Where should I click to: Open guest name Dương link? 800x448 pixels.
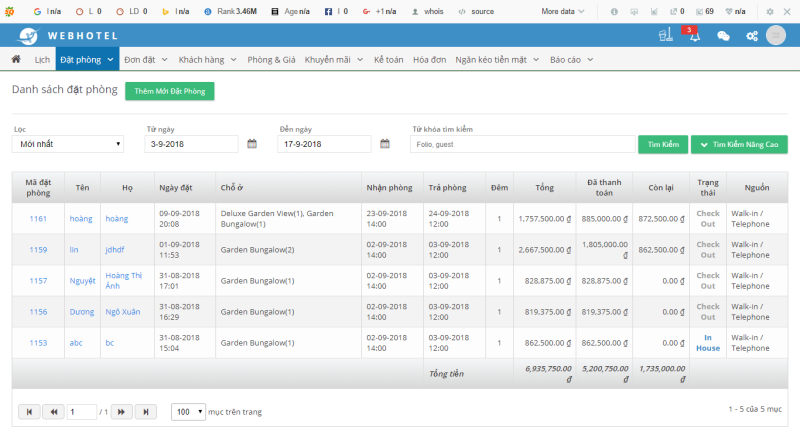[82, 312]
